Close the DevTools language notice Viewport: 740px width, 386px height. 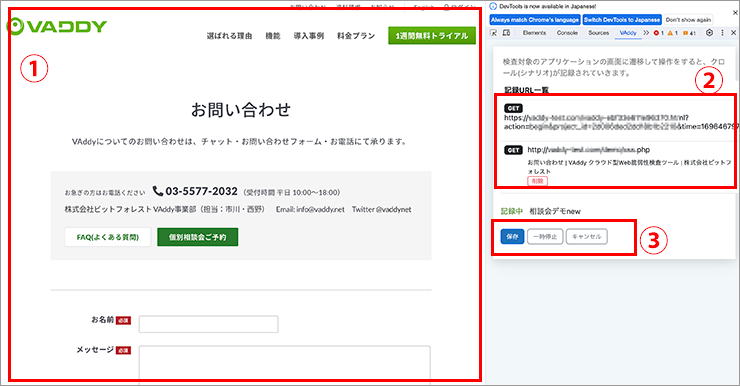[x=735, y=13]
